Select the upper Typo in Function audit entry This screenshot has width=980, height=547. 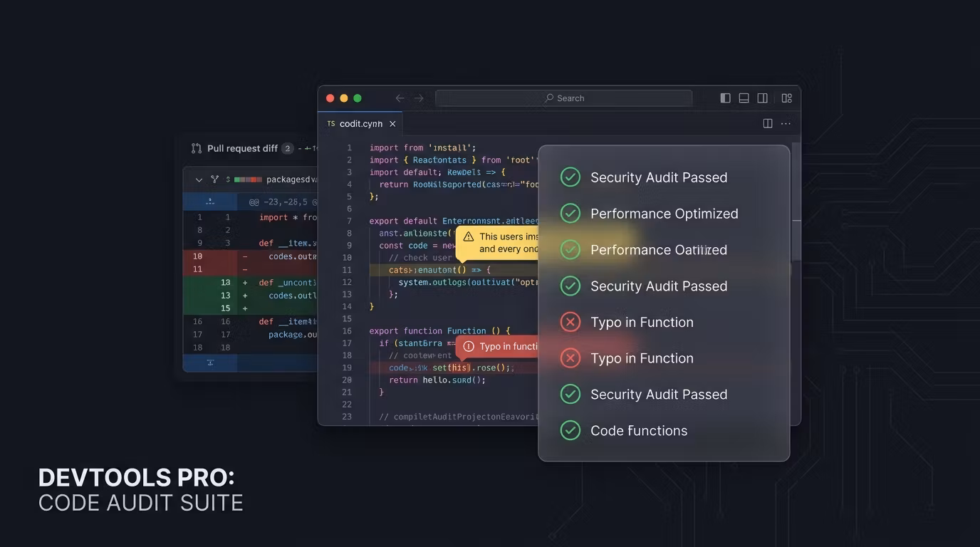(x=642, y=323)
